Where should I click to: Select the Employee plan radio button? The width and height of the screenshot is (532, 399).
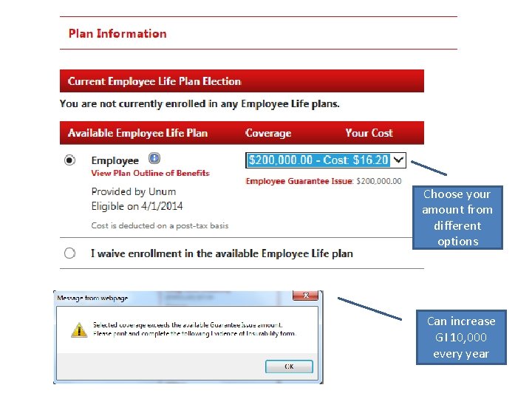click(x=70, y=160)
